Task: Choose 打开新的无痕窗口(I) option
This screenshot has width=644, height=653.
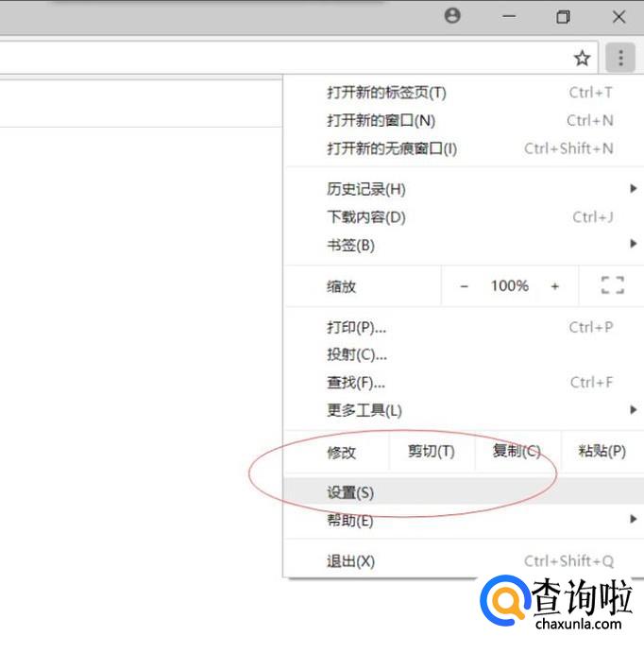Action: pyautogui.click(x=392, y=148)
